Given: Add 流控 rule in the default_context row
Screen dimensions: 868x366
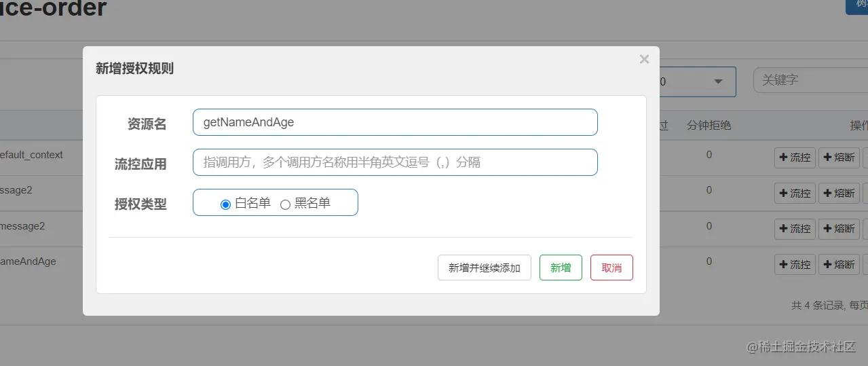Looking at the screenshot, I should 795,158.
